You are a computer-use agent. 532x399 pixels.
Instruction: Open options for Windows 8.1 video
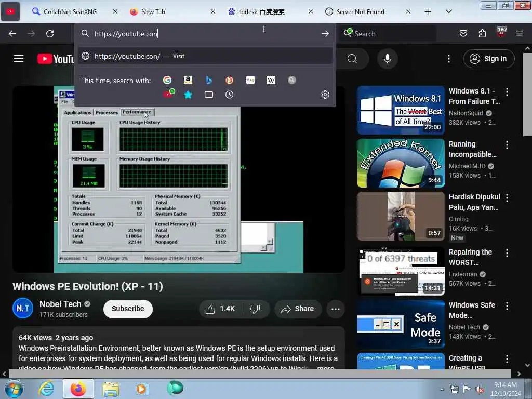point(507,91)
